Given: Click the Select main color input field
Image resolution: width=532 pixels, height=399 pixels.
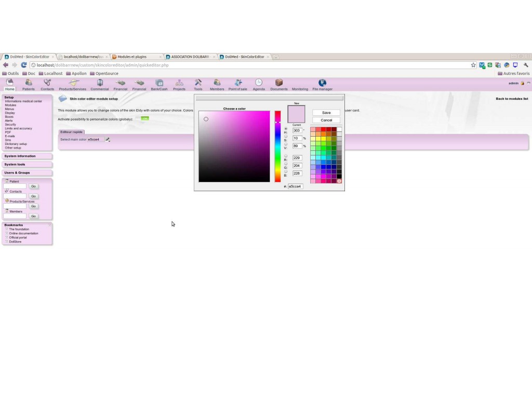Looking at the screenshot, I should coord(96,139).
